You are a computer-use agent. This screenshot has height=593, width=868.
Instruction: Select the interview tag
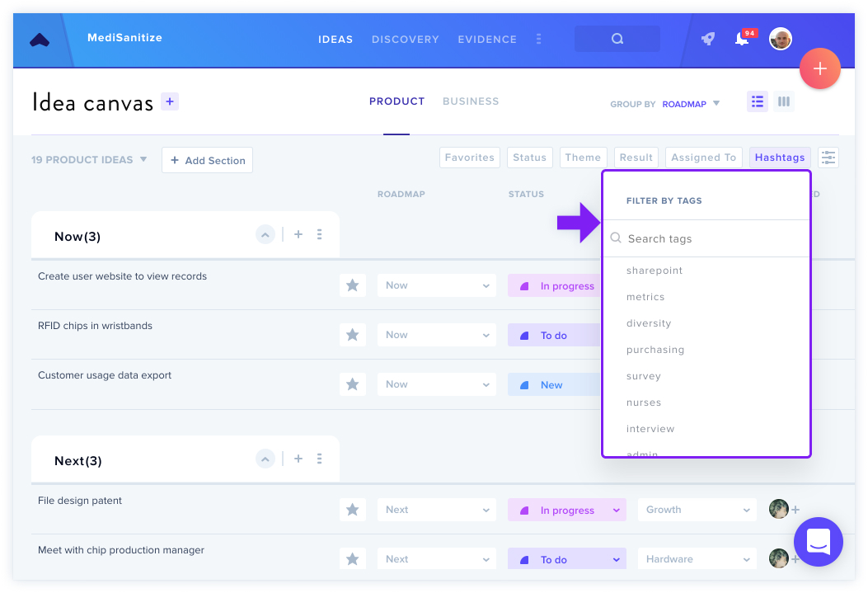(650, 429)
